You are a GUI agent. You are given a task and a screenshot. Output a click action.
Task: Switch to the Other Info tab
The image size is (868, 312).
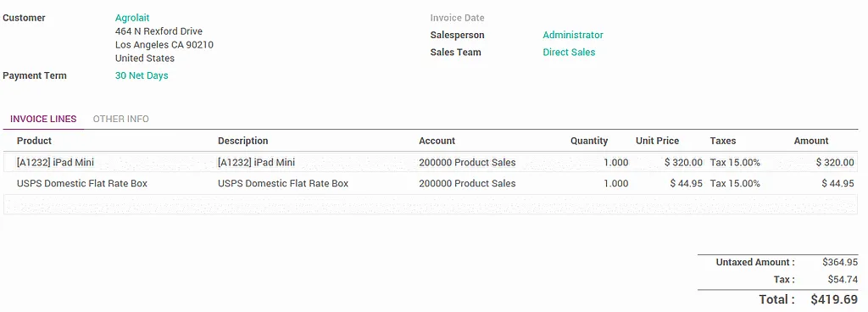tap(120, 119)
